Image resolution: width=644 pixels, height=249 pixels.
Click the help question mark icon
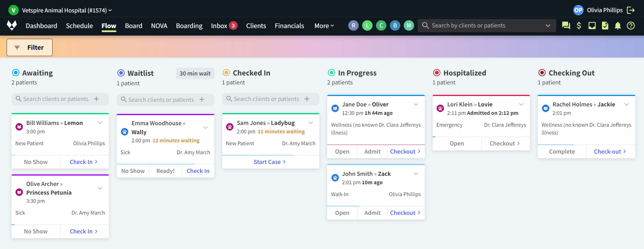(631, 26)
